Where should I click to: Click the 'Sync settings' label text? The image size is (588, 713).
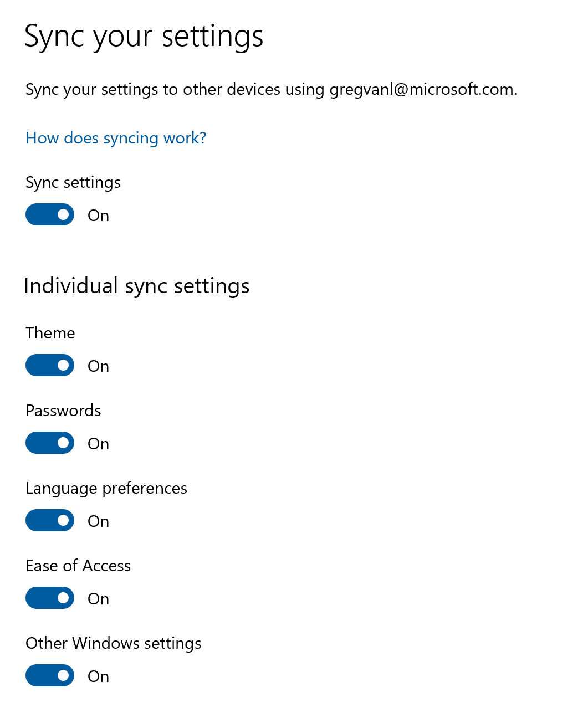pos(73,183)
